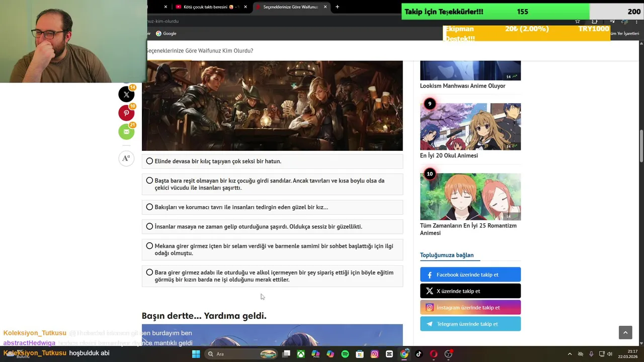Open Task View in the taskbar
This screenshot has width=644, height=362.
tap(286, 354)
